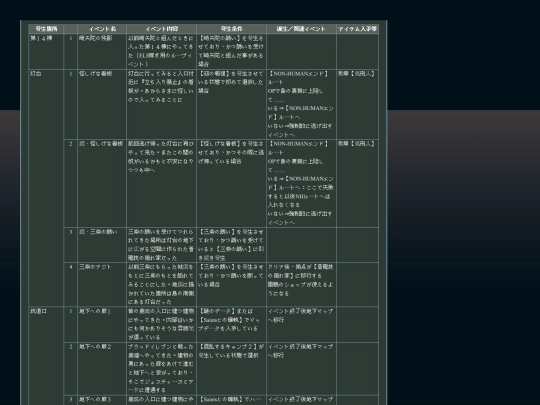This screenshot has height=405, width=540.
Task: Select the 坑道口 location cell
Action: (46, 356)
